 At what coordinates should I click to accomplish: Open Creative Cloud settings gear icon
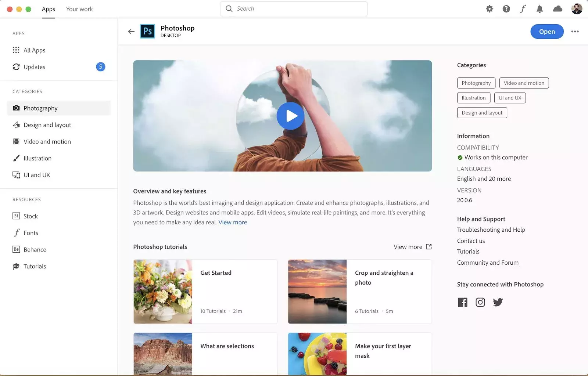(x=489, y=8)
